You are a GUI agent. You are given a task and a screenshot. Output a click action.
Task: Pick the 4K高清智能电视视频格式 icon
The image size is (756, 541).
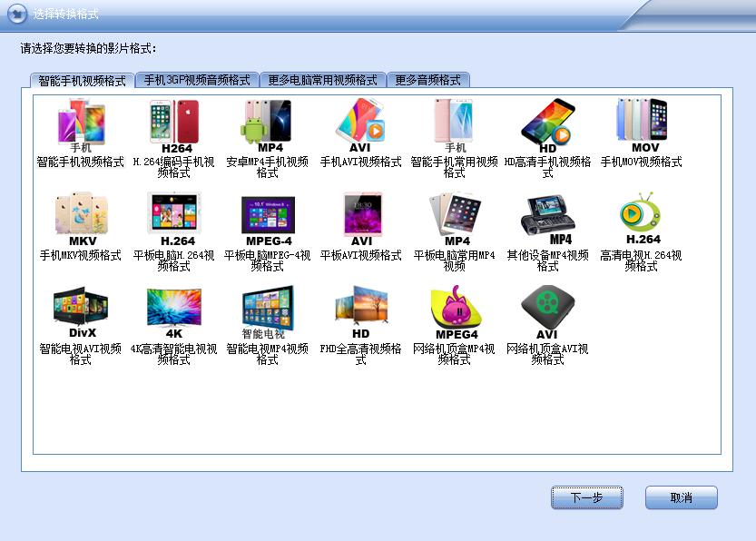(174, 312)
